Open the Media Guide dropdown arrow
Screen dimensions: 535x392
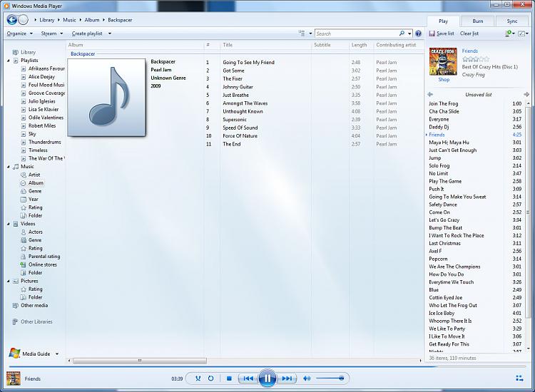pyautogui.click(x=57, y=354)
